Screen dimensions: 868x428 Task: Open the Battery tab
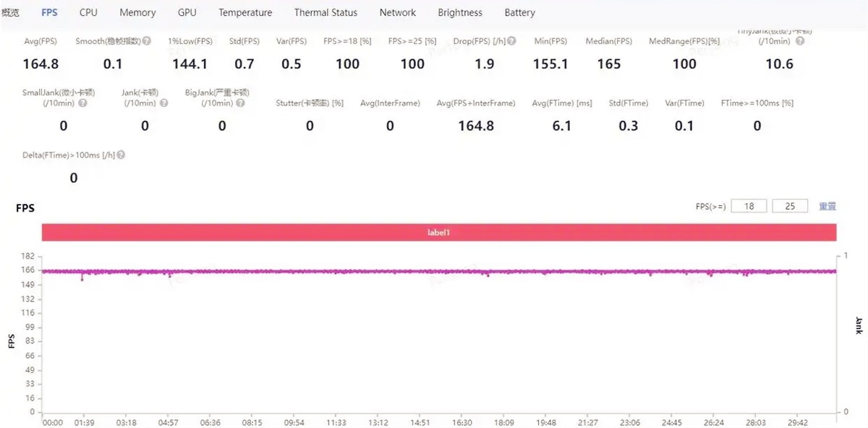tap(519, 12)
